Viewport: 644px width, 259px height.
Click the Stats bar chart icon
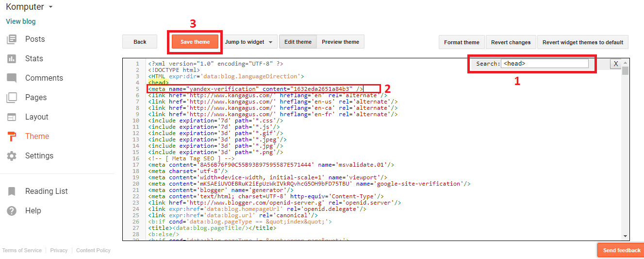click(x=12, y=58)
